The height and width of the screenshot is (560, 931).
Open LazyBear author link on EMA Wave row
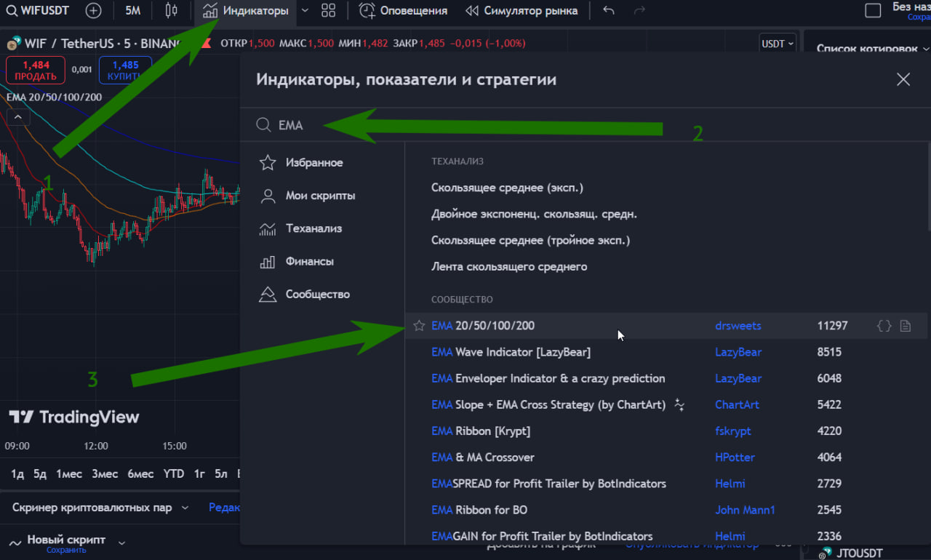[738, 352]
